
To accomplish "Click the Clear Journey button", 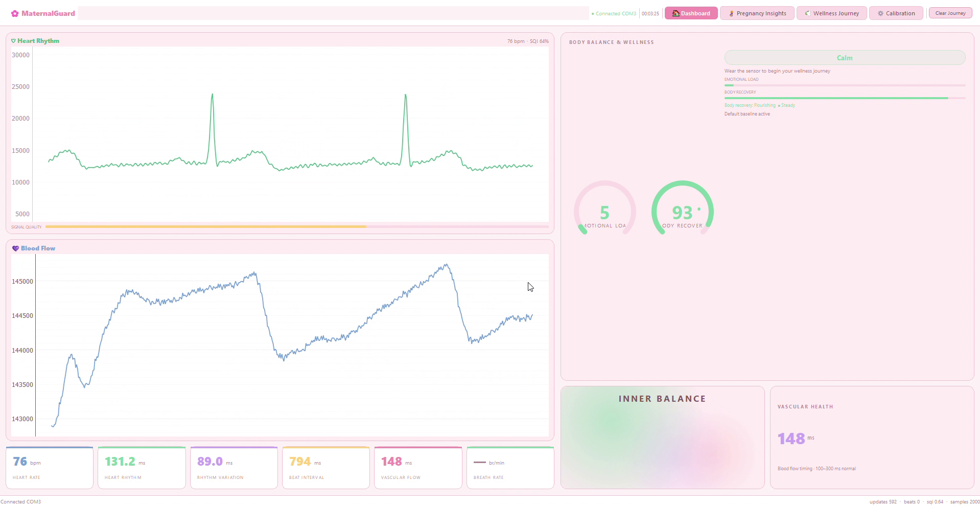I will coord(950,13).
